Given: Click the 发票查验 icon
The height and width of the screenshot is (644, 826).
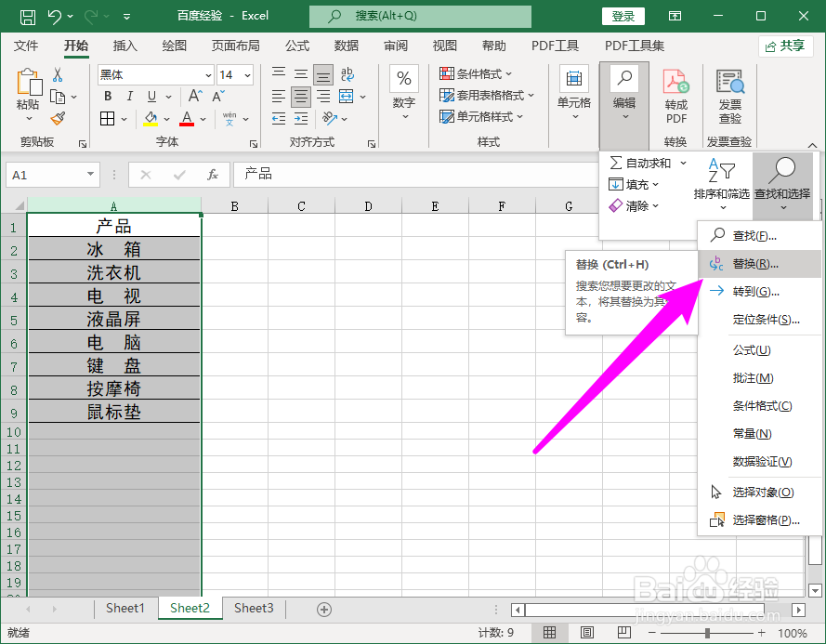Looking at the screenshot, I should click(730, 96).
